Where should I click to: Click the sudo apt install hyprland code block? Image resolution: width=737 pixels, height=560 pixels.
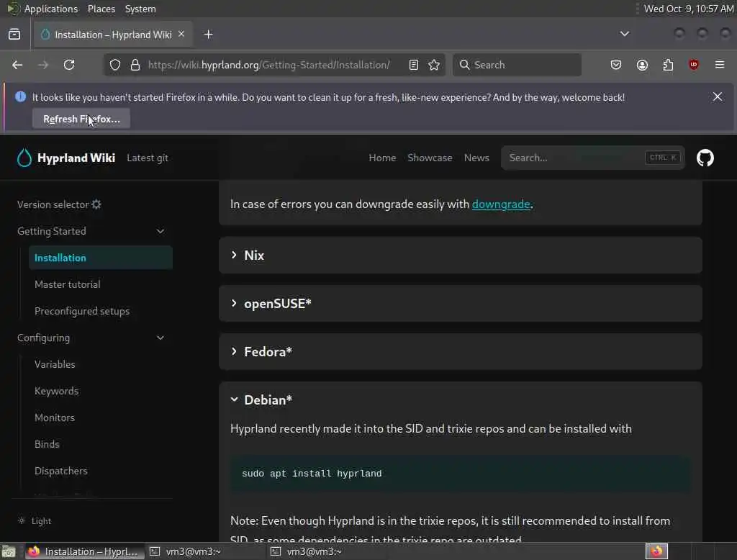coord(460,474)
